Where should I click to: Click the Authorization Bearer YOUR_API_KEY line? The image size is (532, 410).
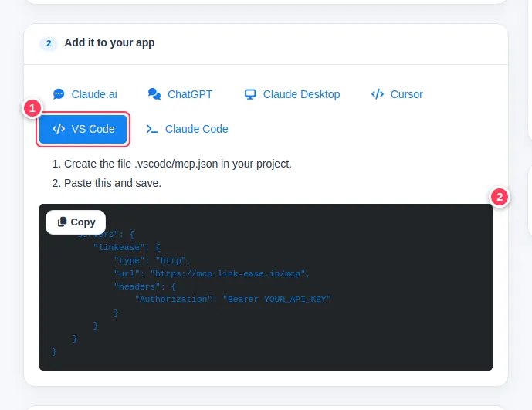pos(232,300)
